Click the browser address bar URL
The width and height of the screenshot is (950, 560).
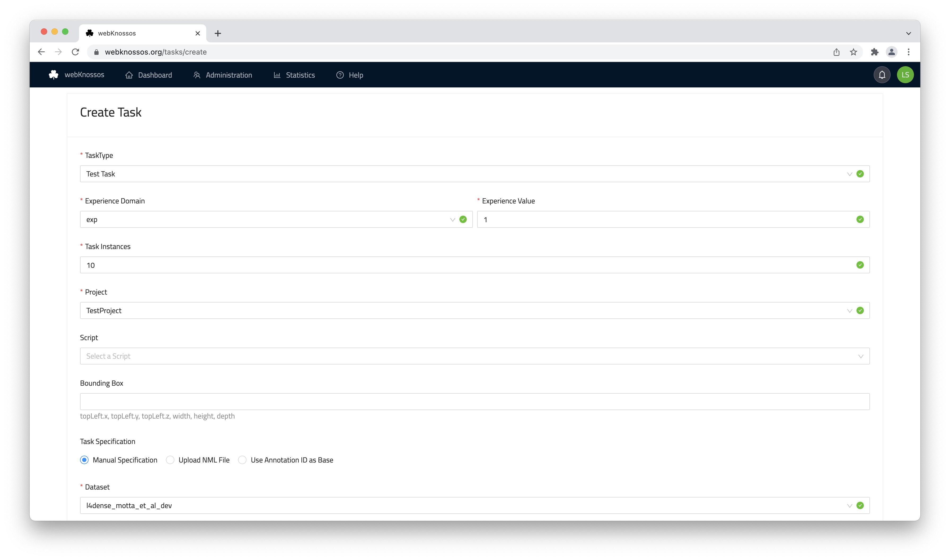(156, 52)
